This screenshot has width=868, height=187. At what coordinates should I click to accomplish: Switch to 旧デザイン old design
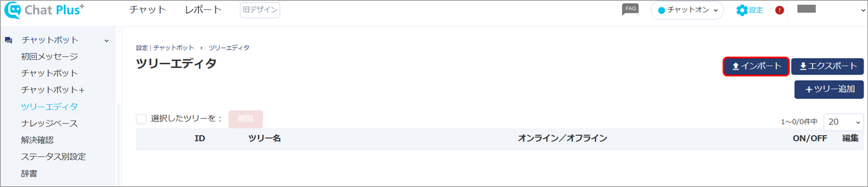(260, 10)
